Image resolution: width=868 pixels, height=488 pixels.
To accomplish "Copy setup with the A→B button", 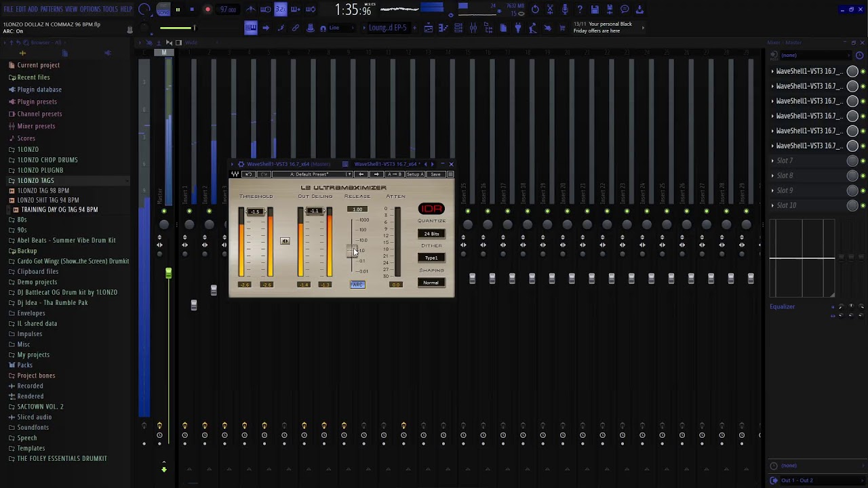I will [x=395, y=174].
